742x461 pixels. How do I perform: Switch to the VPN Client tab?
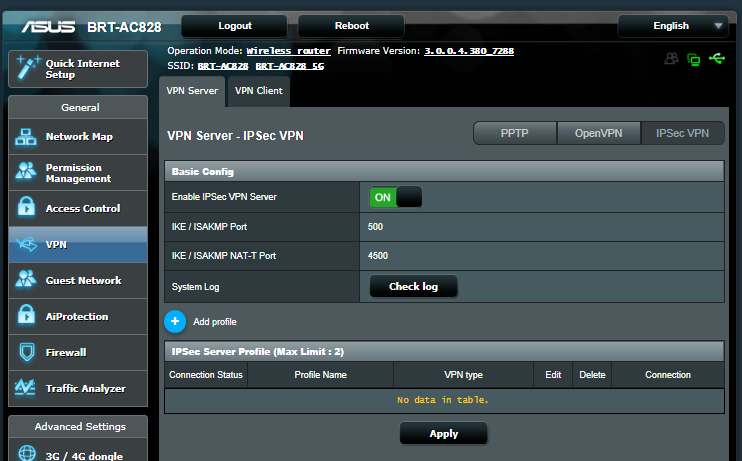coord(258,91)
